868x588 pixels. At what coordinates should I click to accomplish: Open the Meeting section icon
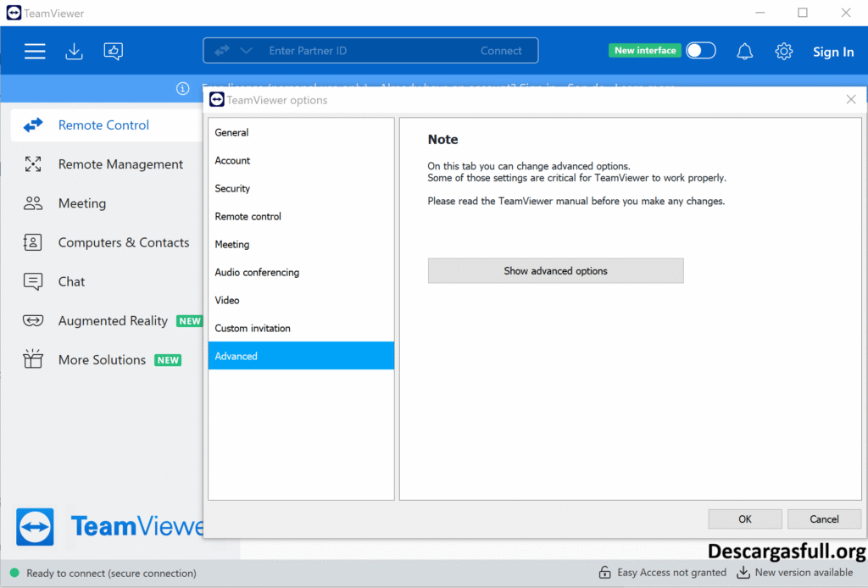(x=31, y=202)
